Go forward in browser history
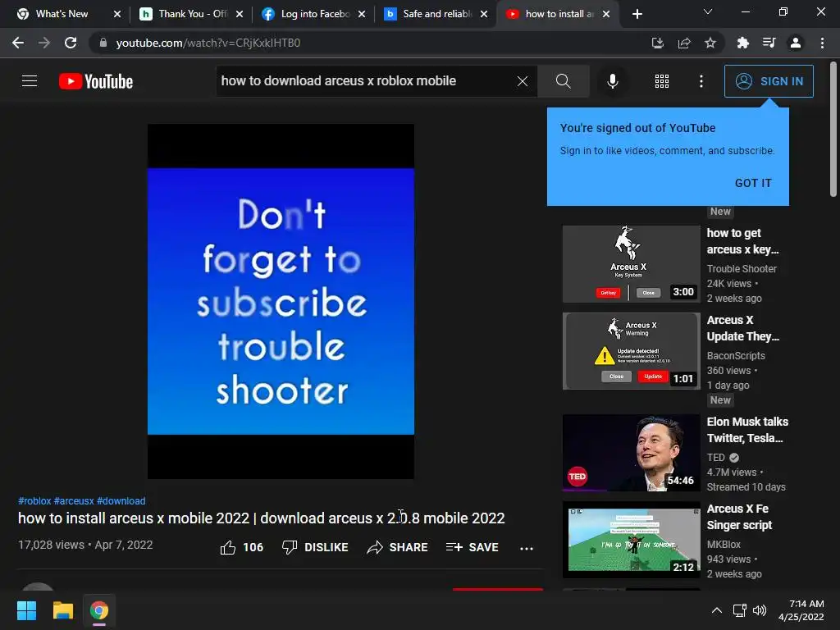 44,43
